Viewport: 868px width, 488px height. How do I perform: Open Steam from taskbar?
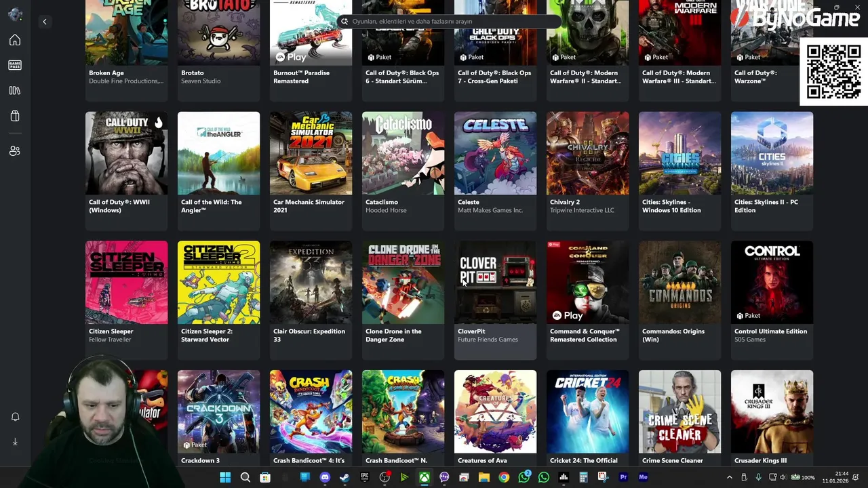point(344,477)
